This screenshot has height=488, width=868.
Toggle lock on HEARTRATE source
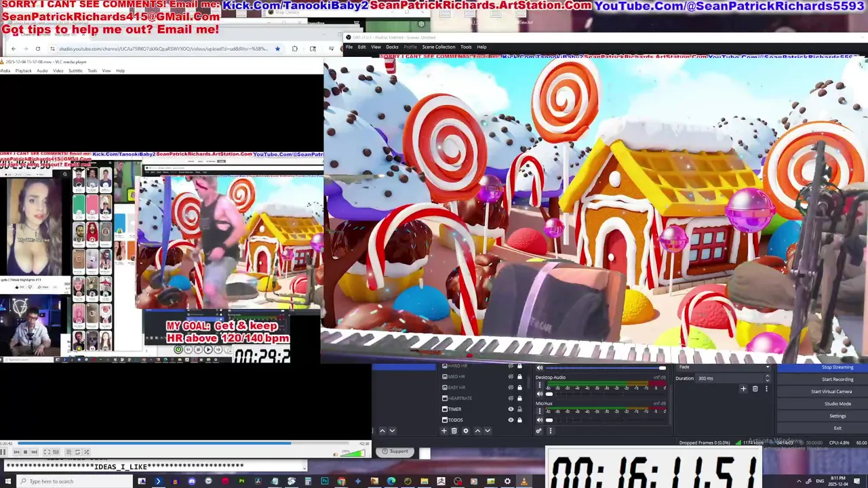(x=520, y=398)
